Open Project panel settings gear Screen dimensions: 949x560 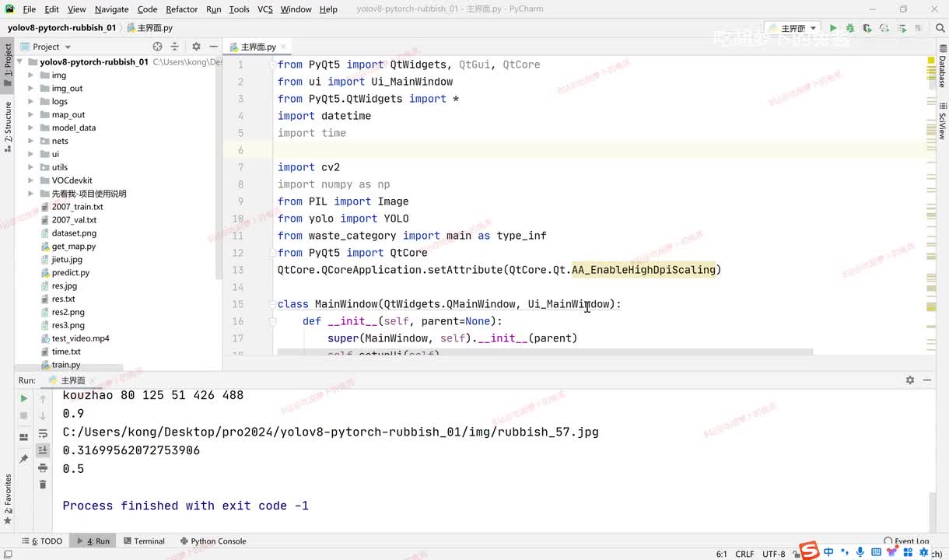pyautogui.click(x=196, y=47)
